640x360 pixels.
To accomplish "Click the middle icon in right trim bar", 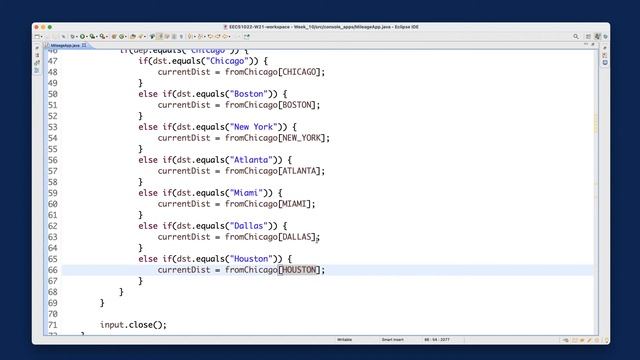I will pos(605,55).
